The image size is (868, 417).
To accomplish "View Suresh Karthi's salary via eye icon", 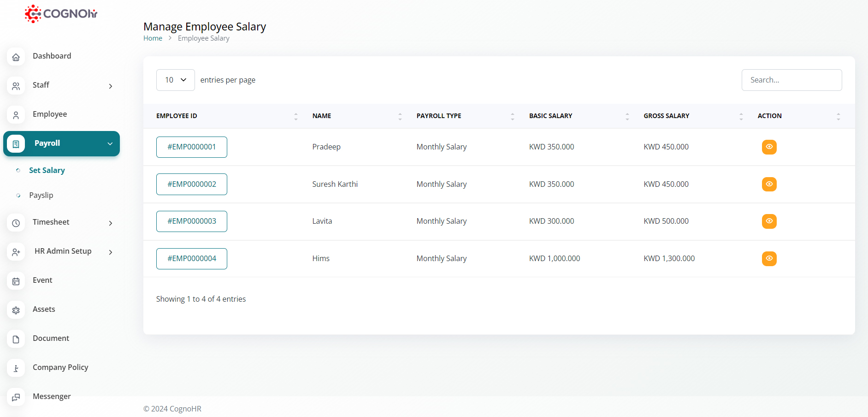I will (769, 184).
